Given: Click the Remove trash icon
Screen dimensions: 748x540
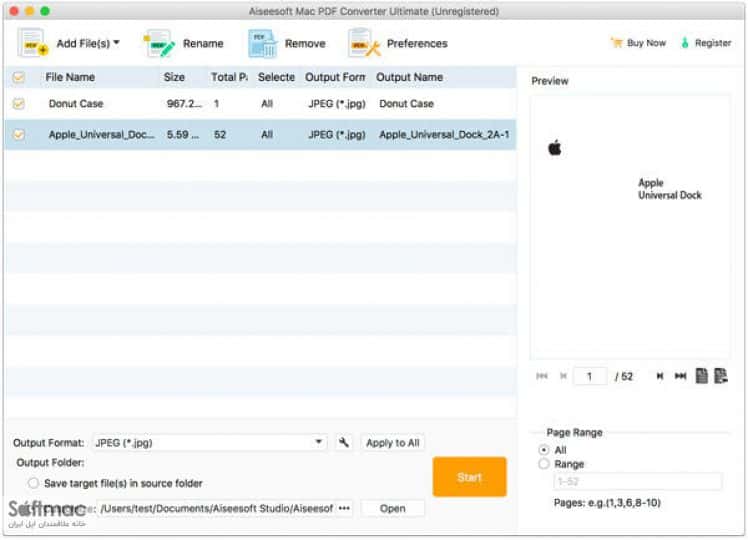Looking at the screenshot, I should (262, 43).
